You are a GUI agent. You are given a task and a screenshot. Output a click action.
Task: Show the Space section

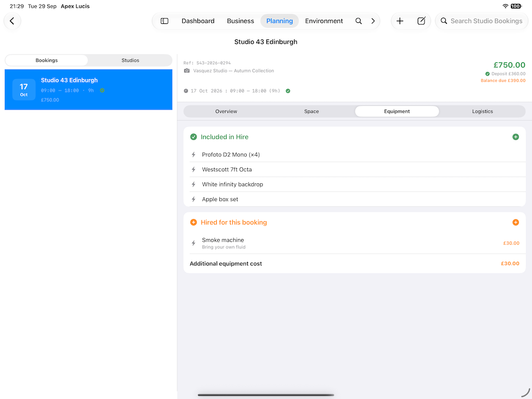(x=312, y=111)
